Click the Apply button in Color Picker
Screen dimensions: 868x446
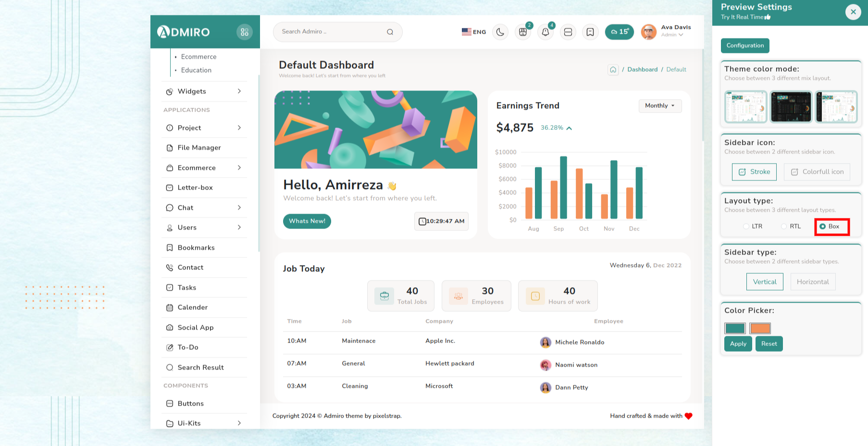[x=738, y=344]
